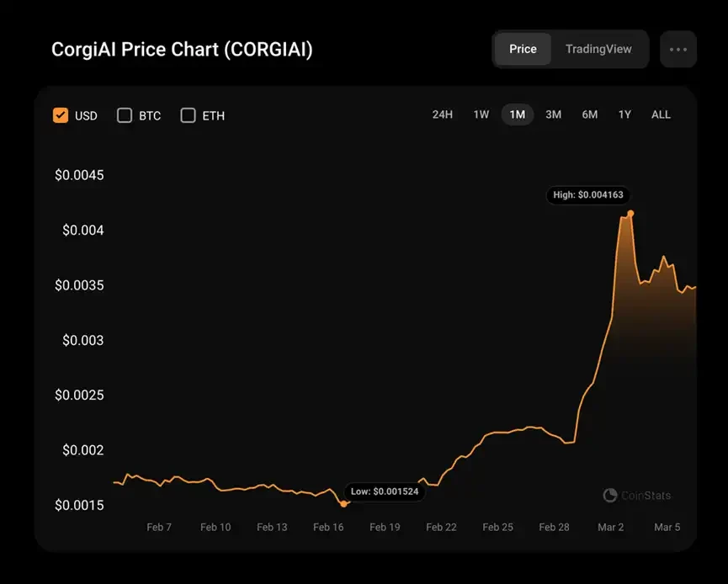Select the 1M time range
This screenshot has width=728, height=584.
517,114
